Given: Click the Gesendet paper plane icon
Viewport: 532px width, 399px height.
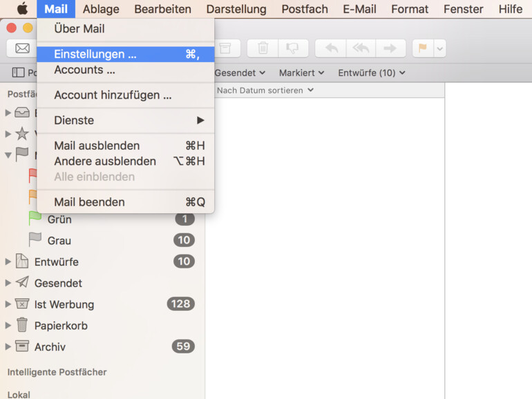Looking at the screenshot, I should click(x=22, y=282).
